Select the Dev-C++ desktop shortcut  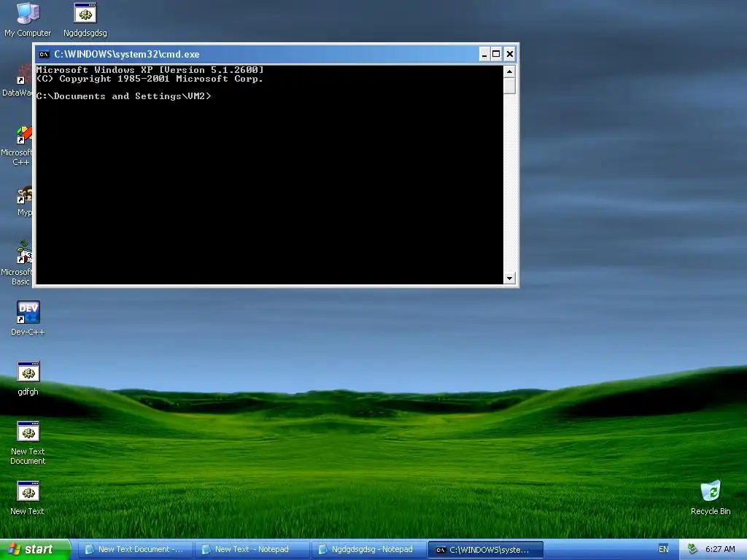(28, 318)
